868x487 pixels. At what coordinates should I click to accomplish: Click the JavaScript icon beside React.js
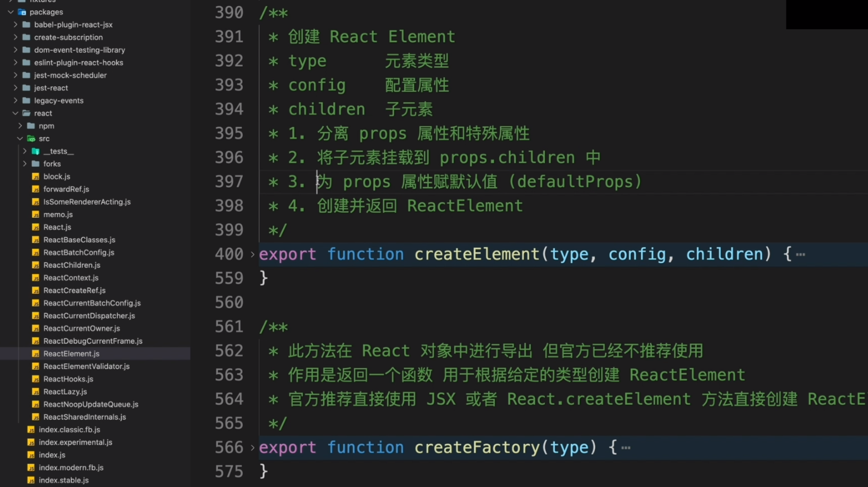(36, 227)
